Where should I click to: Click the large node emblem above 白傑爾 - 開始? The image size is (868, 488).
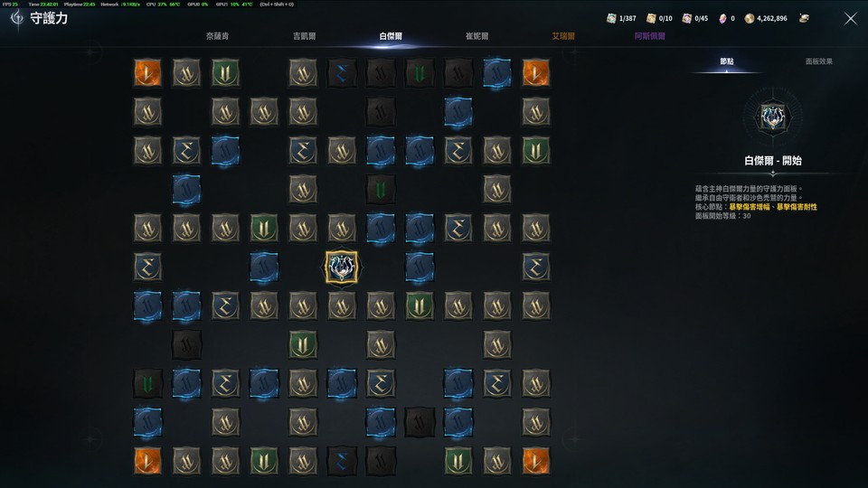click(x=773, y=117)
